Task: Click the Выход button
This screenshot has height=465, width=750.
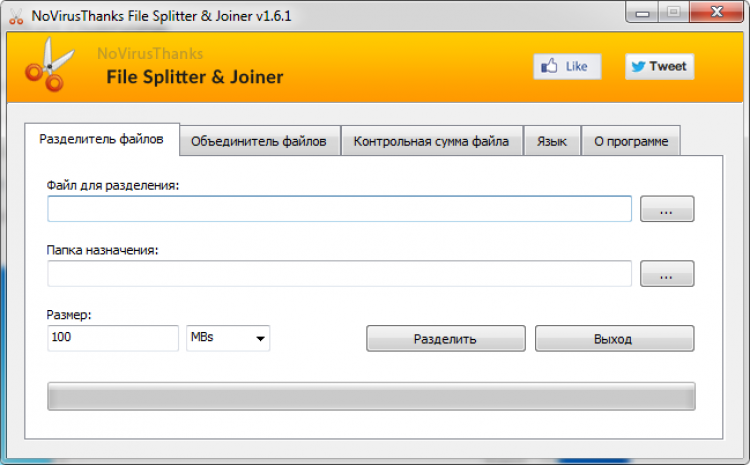Action: coord(614,339)
